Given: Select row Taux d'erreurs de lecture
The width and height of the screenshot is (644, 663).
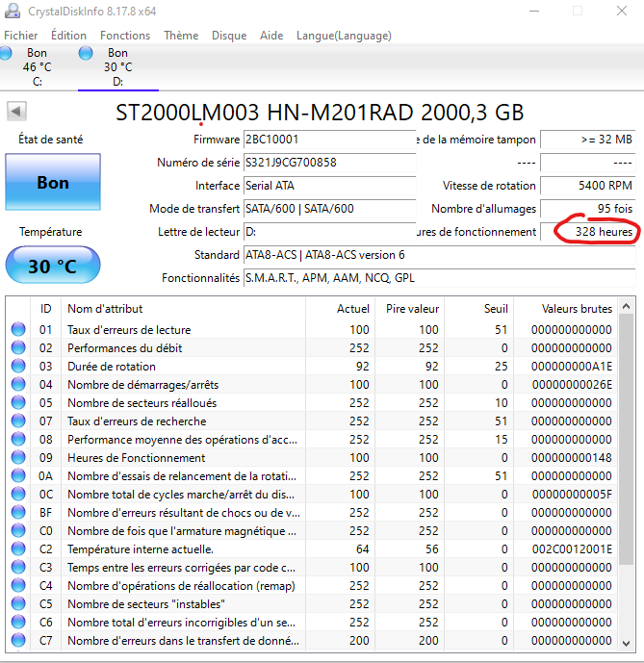Looking at the screenshot, I should click(x=312, y=329).
